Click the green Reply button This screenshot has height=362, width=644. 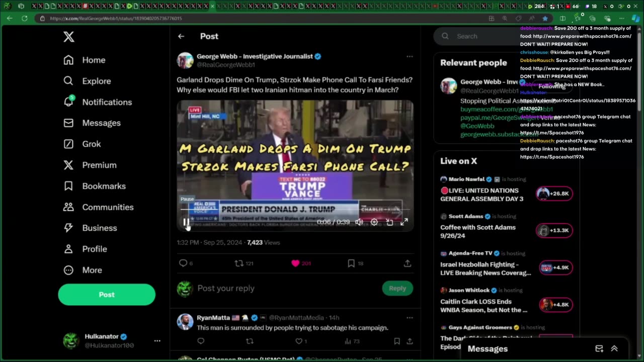click(397, 288)
